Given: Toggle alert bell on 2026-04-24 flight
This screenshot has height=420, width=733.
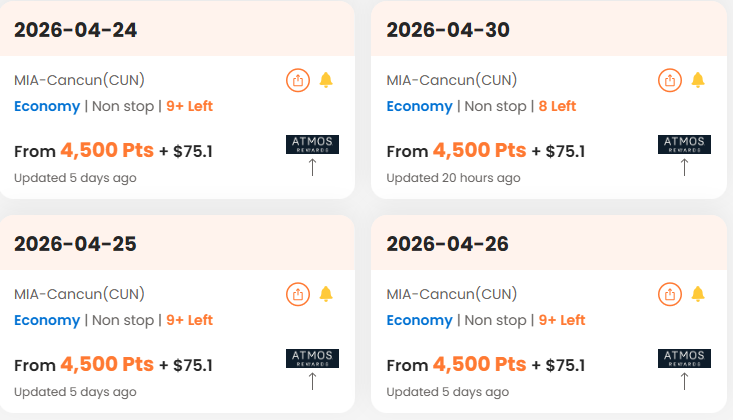Looking at the screenshot, I should [326, 80].
